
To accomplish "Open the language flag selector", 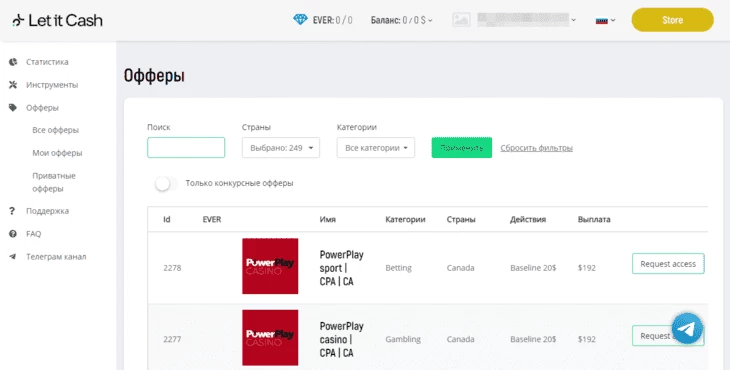I will coord(605,20).
